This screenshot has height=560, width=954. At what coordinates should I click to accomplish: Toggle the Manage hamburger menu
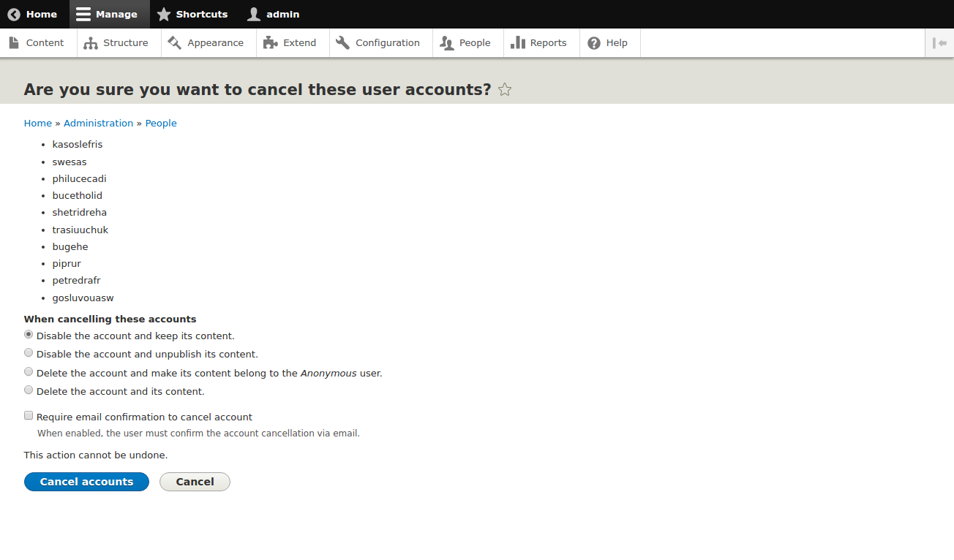84,14
